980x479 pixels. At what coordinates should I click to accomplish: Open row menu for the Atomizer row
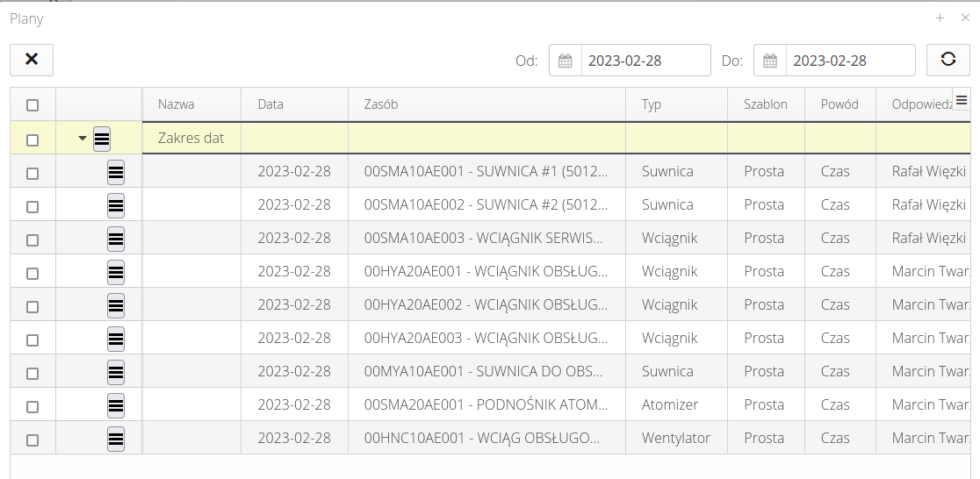click(x=115, y=405)
